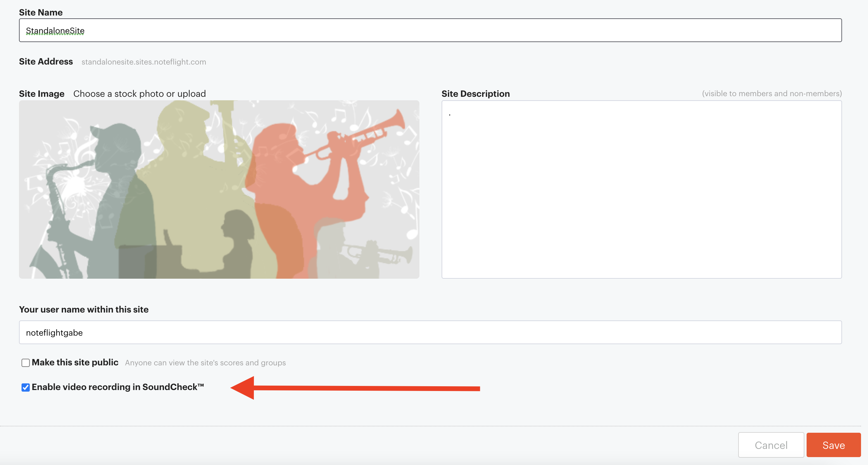Click into the Site Description text area
The width and height of the screenshot is (868, 465).
642,189
